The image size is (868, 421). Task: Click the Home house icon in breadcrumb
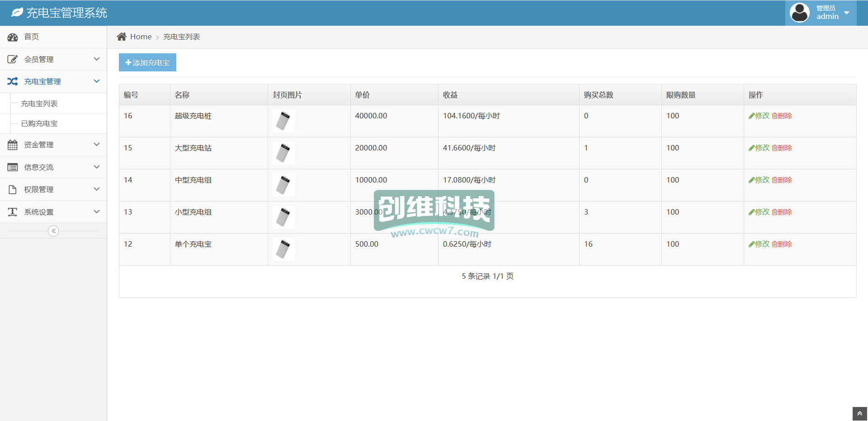[x=122, y=37]
